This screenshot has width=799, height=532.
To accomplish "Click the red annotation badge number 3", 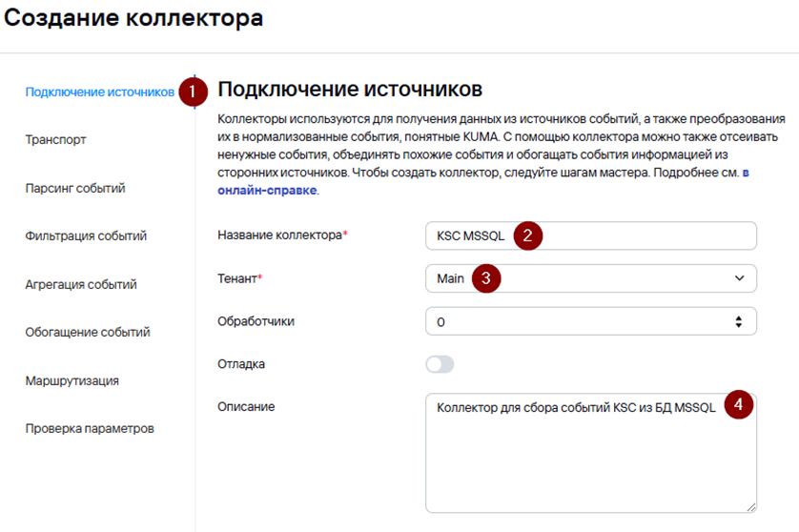I will [486, 278].
